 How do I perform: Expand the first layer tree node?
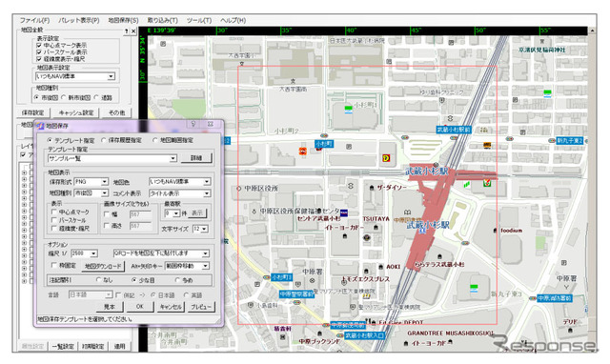[x=24, y=173]
